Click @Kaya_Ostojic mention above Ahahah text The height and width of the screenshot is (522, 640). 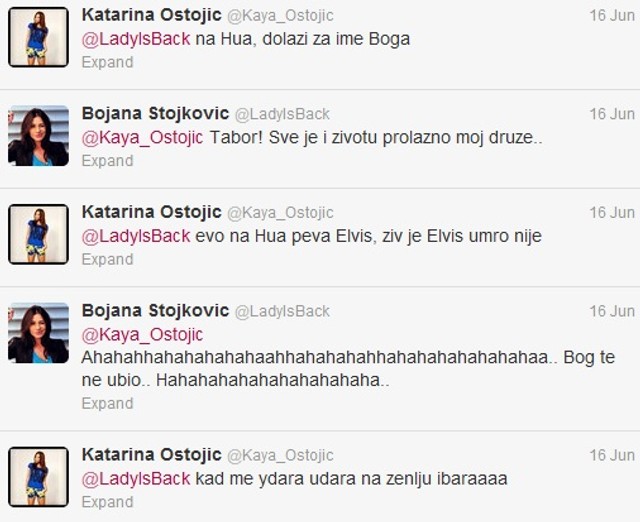tap(142, 335)
